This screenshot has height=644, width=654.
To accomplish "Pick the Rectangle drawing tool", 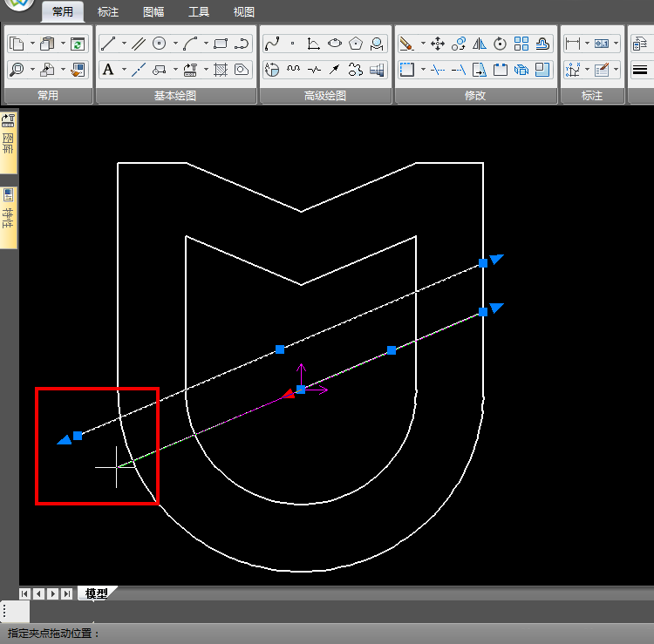I will pyautogui.click(x=221, y=44).
